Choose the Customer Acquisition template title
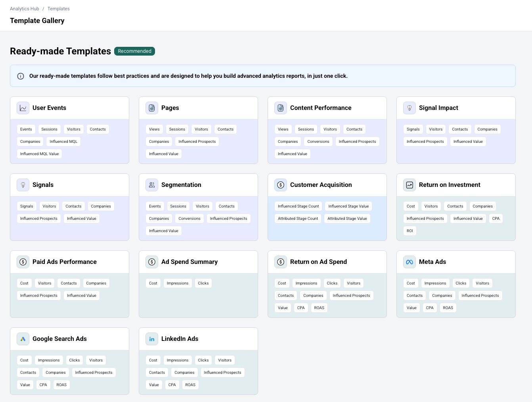532x402 pixels. coord(321,185)
